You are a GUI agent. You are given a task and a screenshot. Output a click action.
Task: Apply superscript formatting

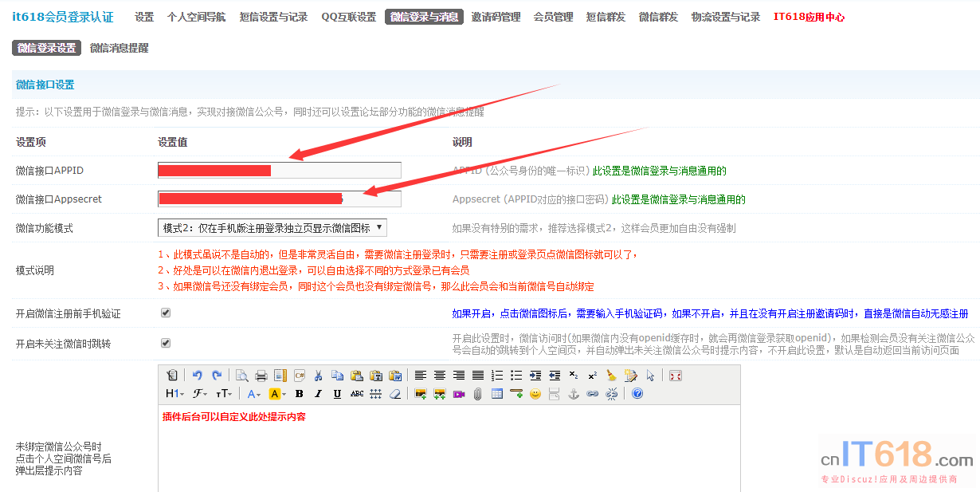(x=593, y=376)
